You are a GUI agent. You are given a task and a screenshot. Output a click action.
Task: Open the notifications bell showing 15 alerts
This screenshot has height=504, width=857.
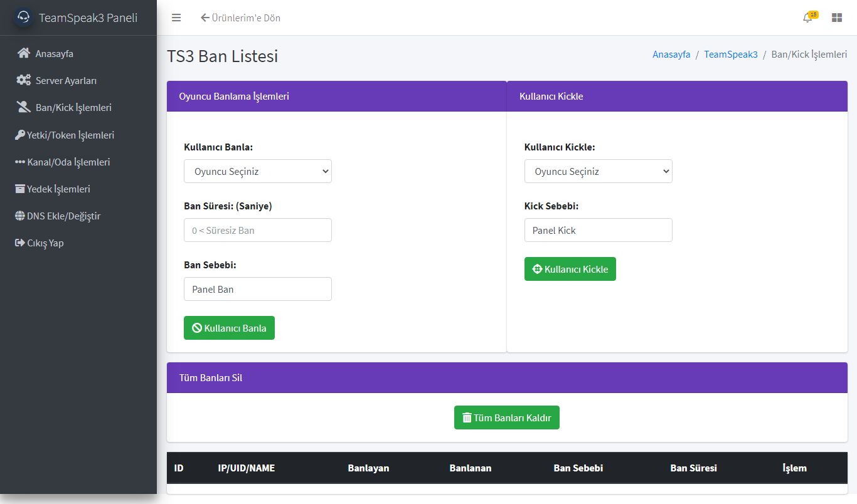[x=807, y=18]
